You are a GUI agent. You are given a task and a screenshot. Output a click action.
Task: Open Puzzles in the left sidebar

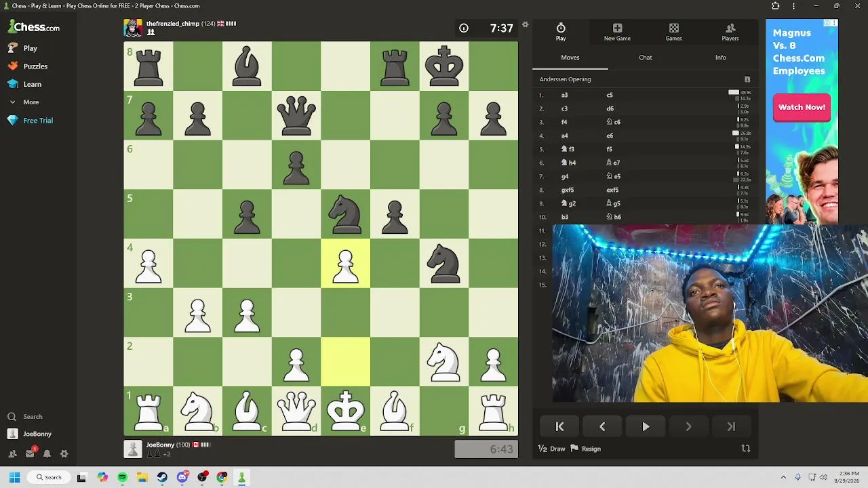28,66
